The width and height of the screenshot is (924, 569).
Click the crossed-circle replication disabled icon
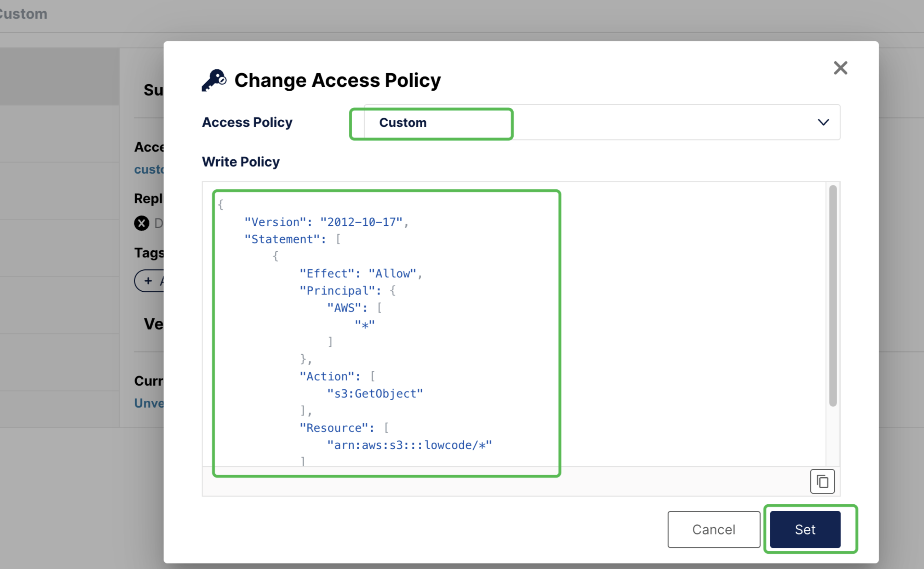tap(141, 224)
